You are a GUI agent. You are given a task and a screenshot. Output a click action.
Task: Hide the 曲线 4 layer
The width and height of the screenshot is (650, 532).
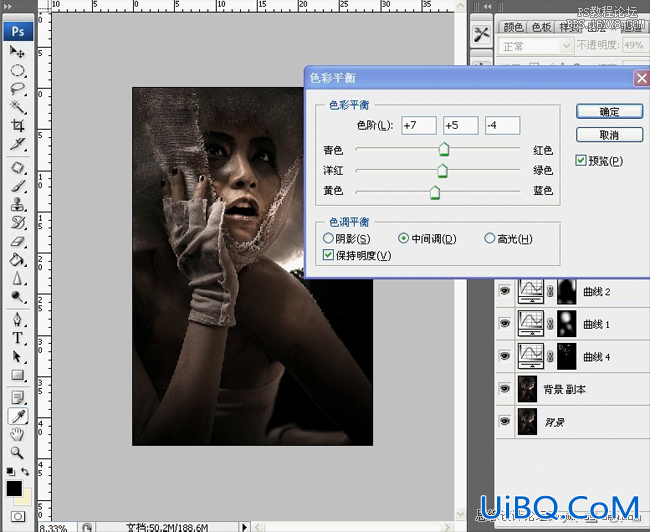tap(504, 356)
